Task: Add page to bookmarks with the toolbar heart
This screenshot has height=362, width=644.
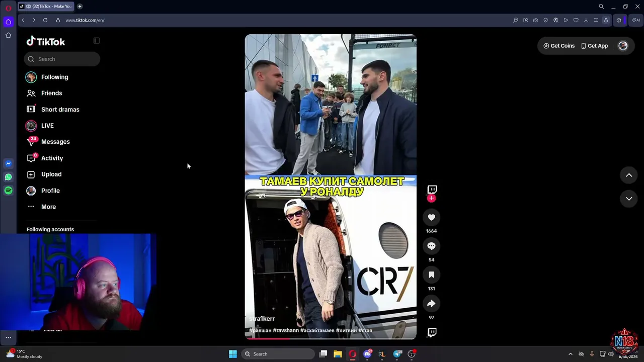Action: point(576,20)
